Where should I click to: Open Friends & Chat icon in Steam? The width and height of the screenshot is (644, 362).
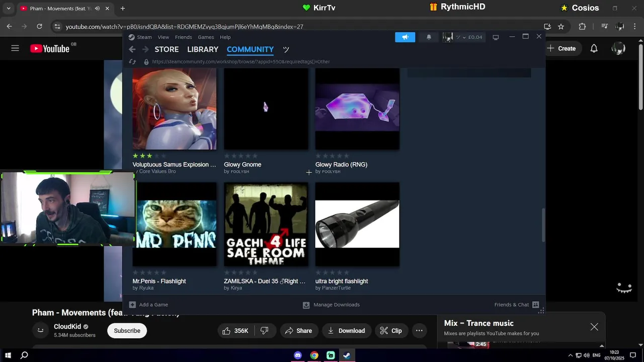pyautogui.click(x=535, y=305)
